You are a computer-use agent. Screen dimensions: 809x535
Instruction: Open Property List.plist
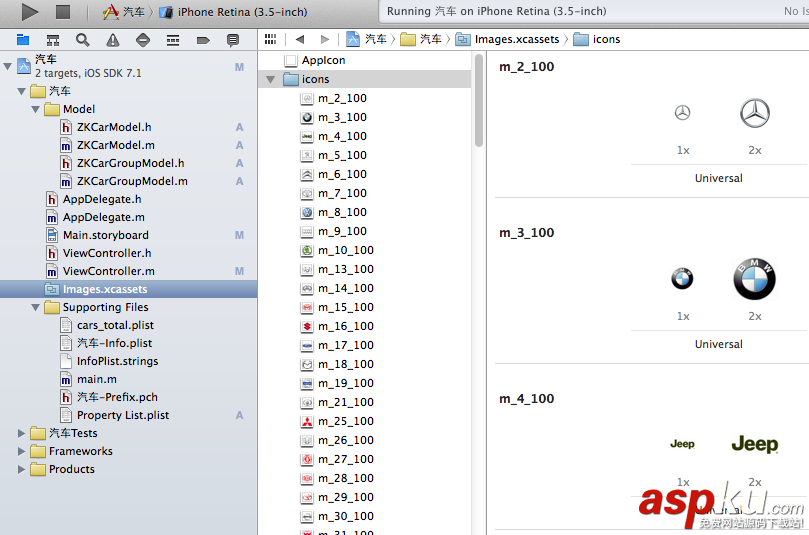[123, 415]
